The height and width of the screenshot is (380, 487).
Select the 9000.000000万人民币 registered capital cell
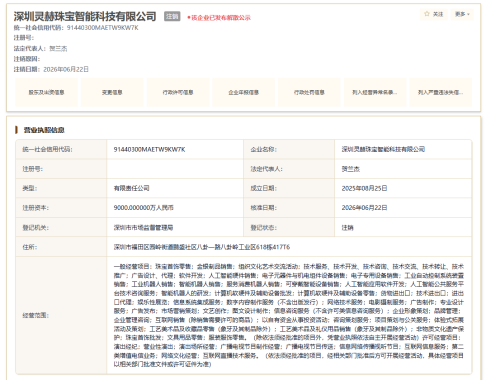coord(175,208)
